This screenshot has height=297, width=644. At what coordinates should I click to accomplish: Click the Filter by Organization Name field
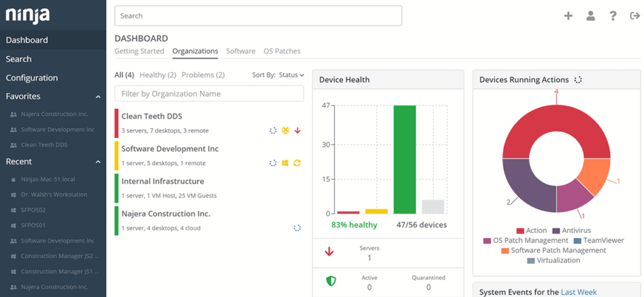[x=209, y=94]
